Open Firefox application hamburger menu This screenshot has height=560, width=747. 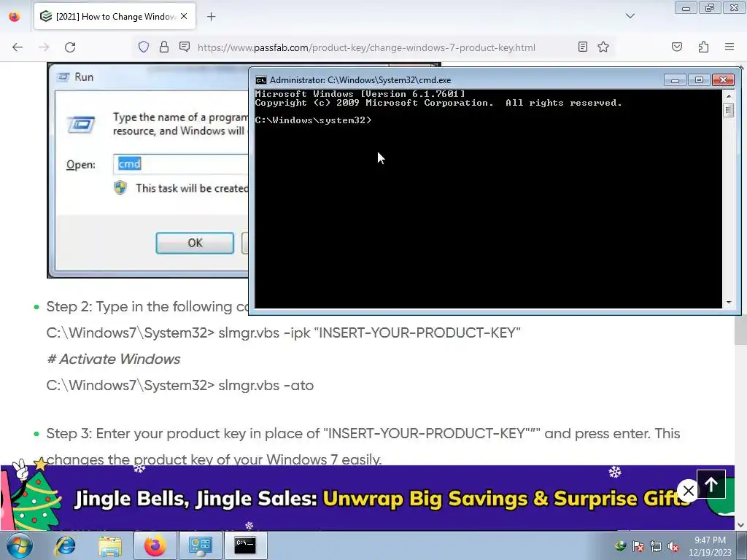(729, 47)
